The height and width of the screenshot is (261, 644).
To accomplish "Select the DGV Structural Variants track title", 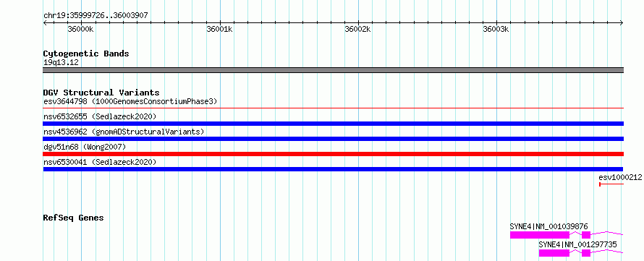I will point(101,93).
